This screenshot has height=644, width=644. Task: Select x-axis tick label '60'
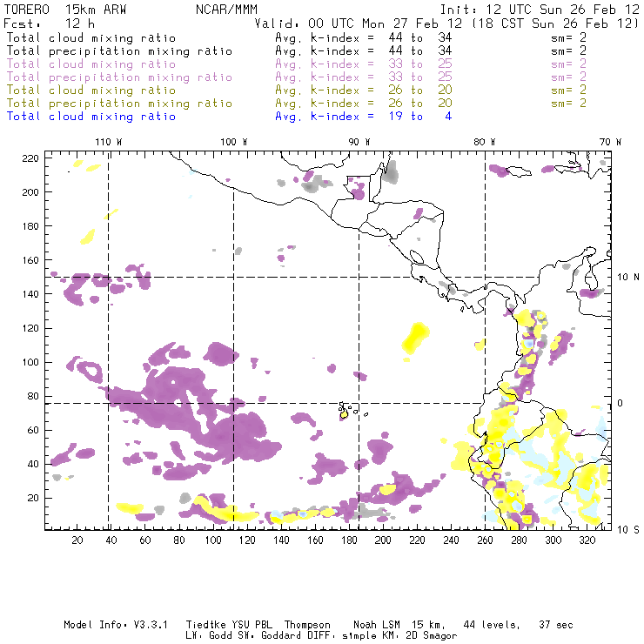point(145,540)
